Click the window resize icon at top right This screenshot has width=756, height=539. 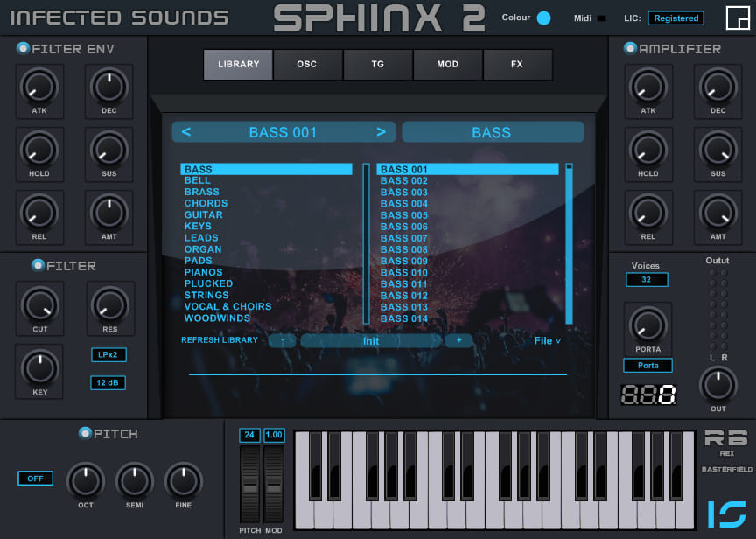pyautogui.click(x=738, y=17)
